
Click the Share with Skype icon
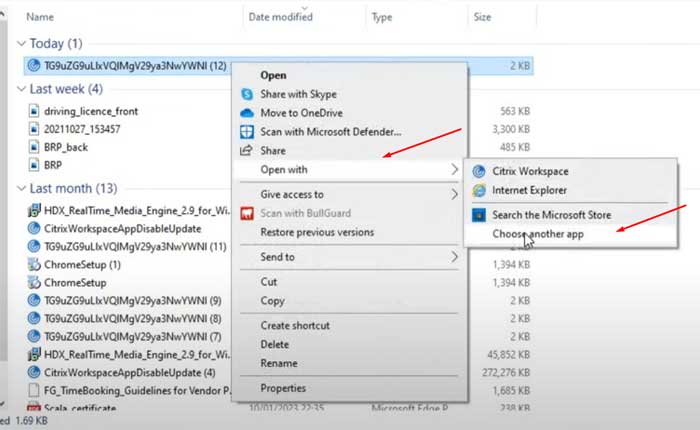pyautogui.click(x=247, y=93)
